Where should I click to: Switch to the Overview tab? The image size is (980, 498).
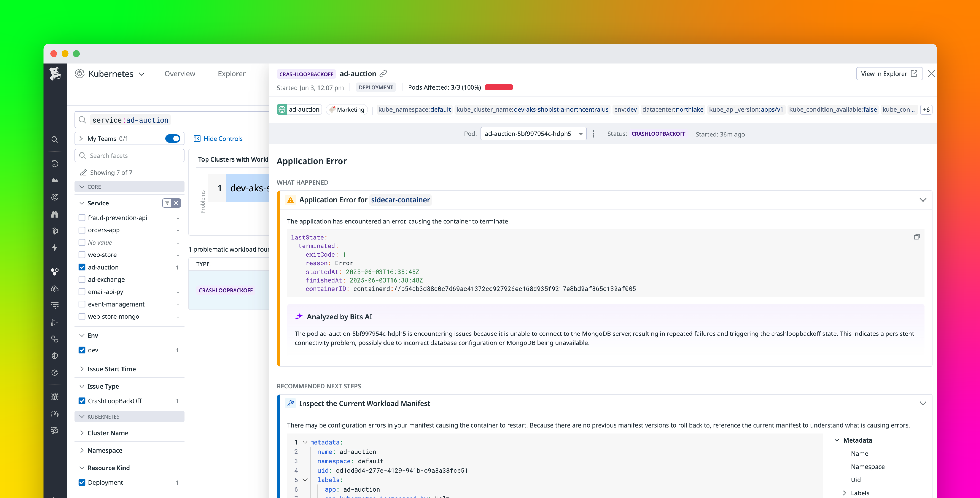pos(179,74)
